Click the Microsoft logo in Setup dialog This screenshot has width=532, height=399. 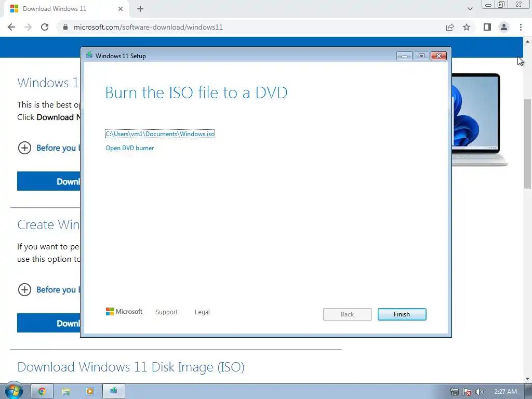124,312
